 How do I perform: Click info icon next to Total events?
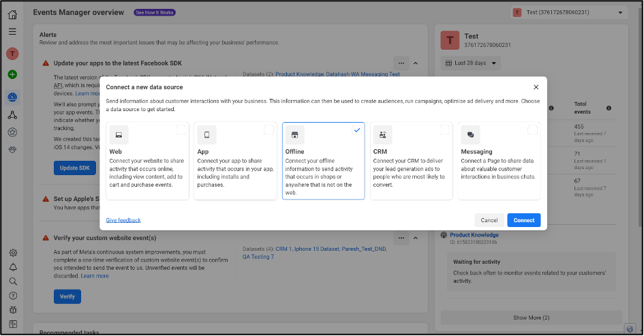coord(609,108)
